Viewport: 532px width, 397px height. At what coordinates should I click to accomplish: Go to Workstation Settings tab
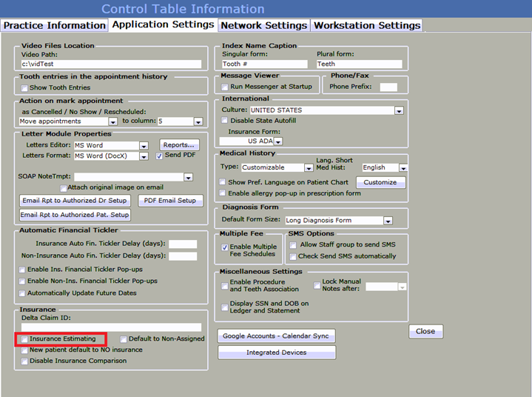tap(366, 25)
